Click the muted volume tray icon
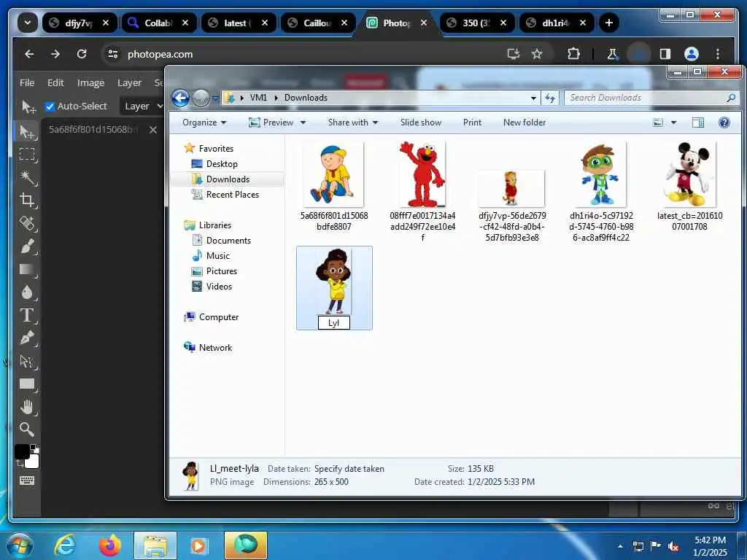747x560 pixels. click(x=673, y=546)
